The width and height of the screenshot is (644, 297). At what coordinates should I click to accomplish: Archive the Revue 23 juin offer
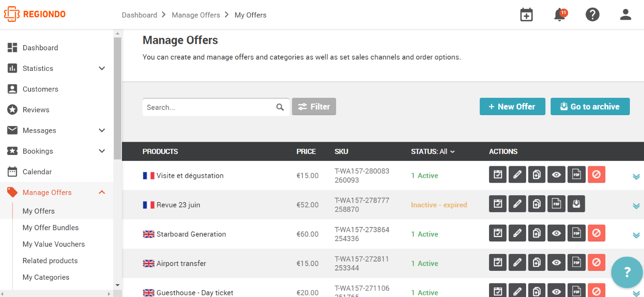(576, 204)
